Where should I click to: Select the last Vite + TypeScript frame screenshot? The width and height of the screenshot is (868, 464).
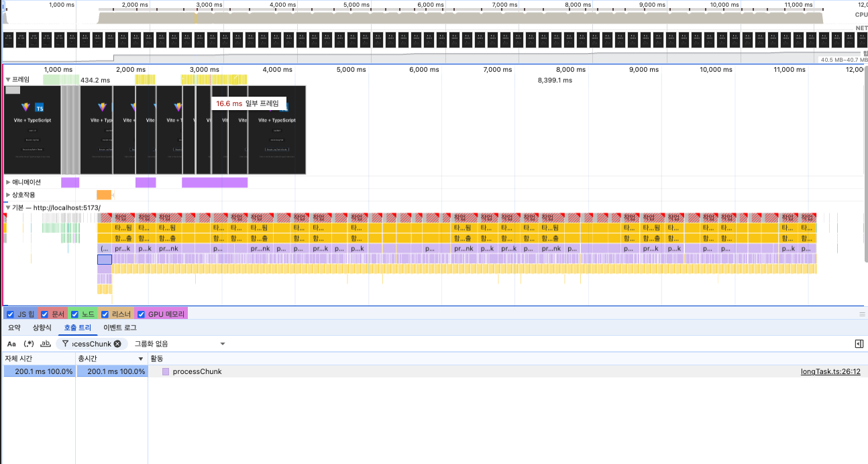pyautogui.click(x=276, y=130)
